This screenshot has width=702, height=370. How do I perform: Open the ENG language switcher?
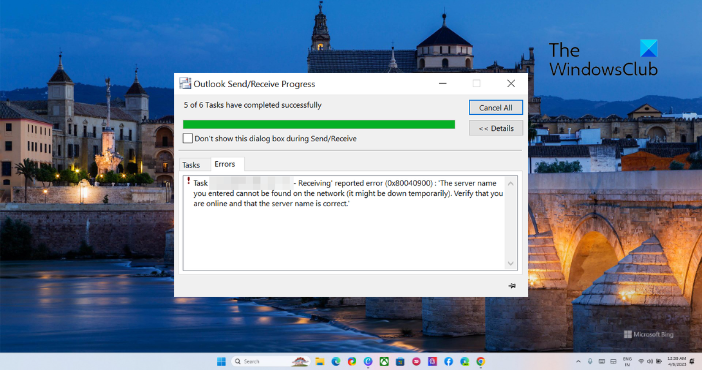click(x=627, y=361)
